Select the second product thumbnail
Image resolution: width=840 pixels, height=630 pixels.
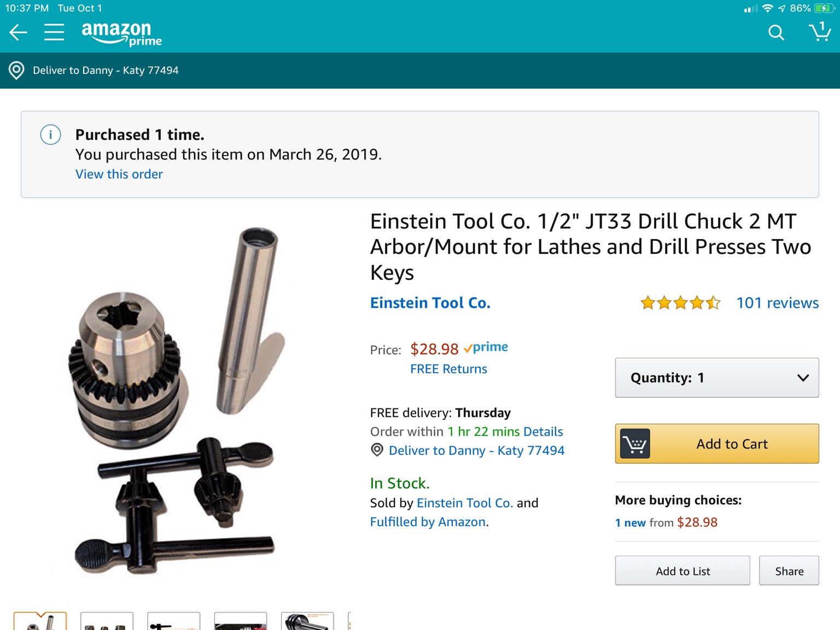(107, 621)
